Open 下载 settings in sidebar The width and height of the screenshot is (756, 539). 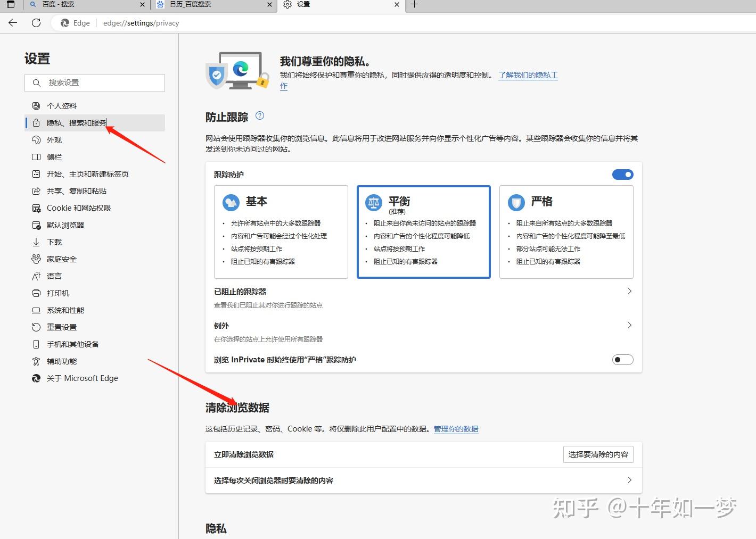point(53,242)
